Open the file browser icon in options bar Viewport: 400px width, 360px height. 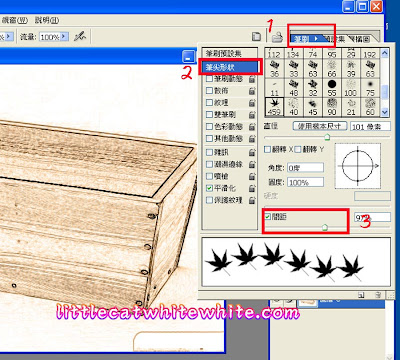coord(277,37)
